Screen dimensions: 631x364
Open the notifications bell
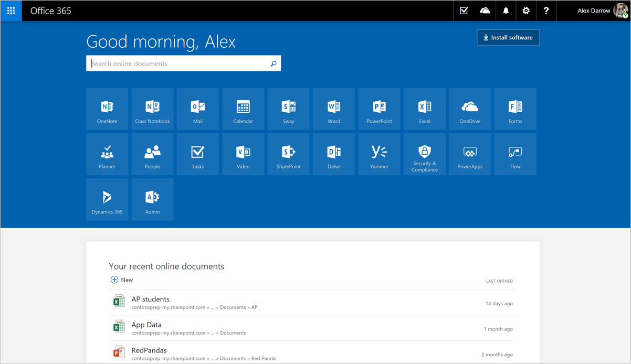coord(506,10)
